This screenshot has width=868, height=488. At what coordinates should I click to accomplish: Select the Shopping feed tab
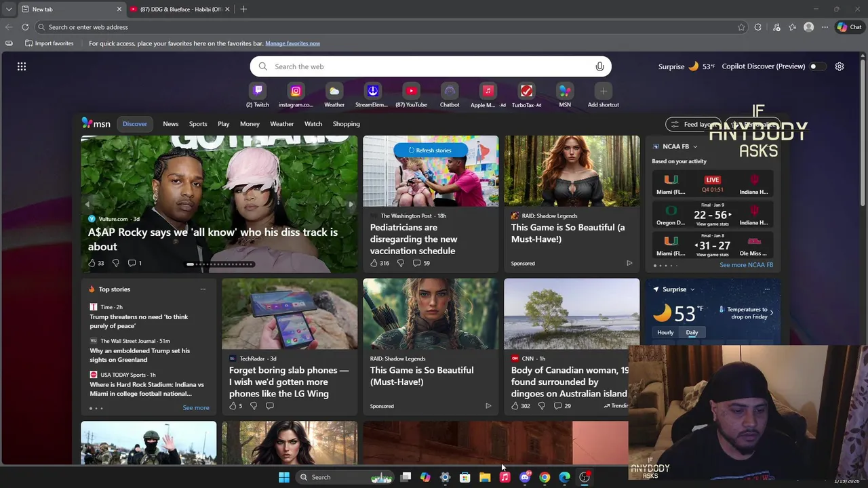(x=346, y=124)
